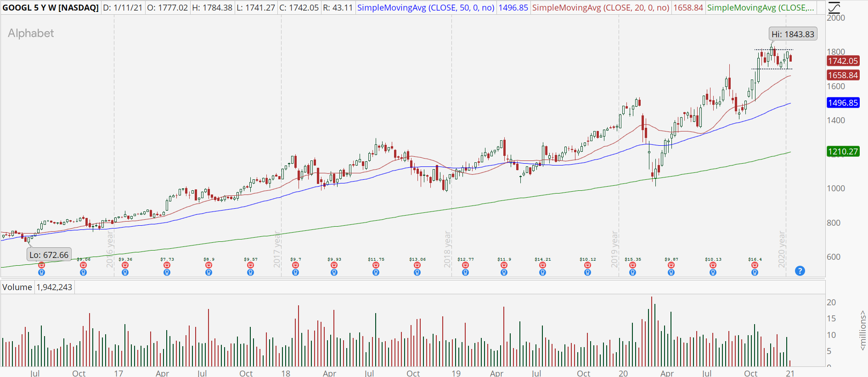The image size is (868, 377).
Task: Select the upper dotted horizontal trendline drawing
Action: click(774, 50)
